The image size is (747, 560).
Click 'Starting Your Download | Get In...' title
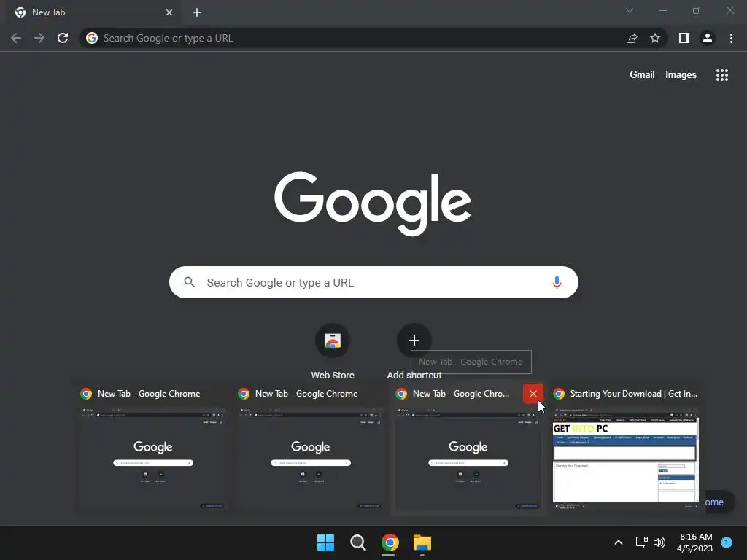pos(634,394)
